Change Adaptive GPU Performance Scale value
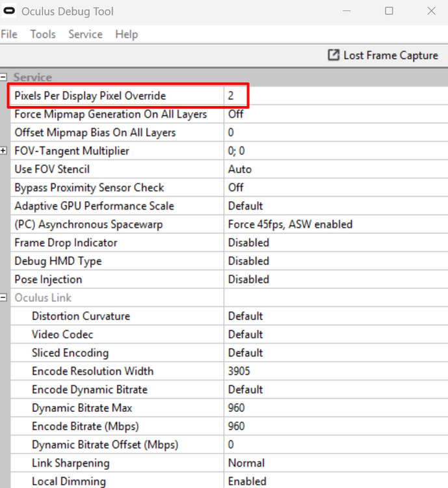Image resolution: width=448 pixels, height=488 pixels. [336, 206]
